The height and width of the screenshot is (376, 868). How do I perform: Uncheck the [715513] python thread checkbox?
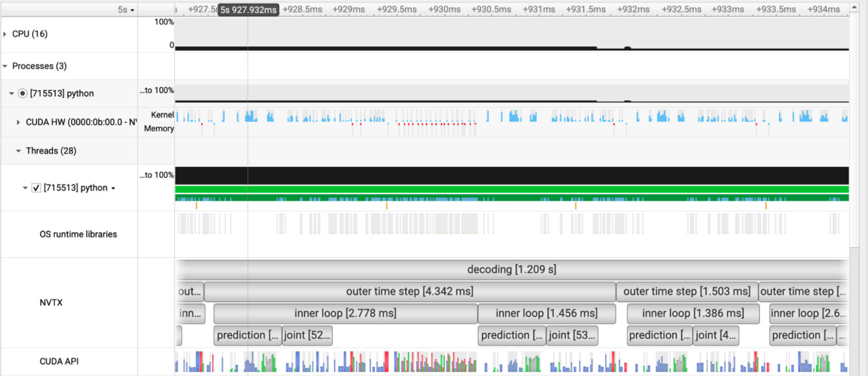[x=36, y=187]
